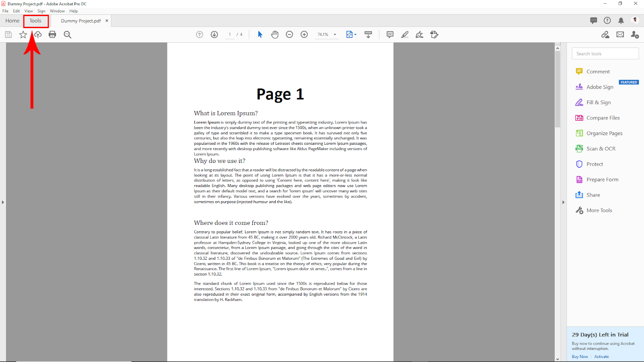This screenshot has width=644, height=362.
Task: Open the notifications bell
Action: pos(621,21)
